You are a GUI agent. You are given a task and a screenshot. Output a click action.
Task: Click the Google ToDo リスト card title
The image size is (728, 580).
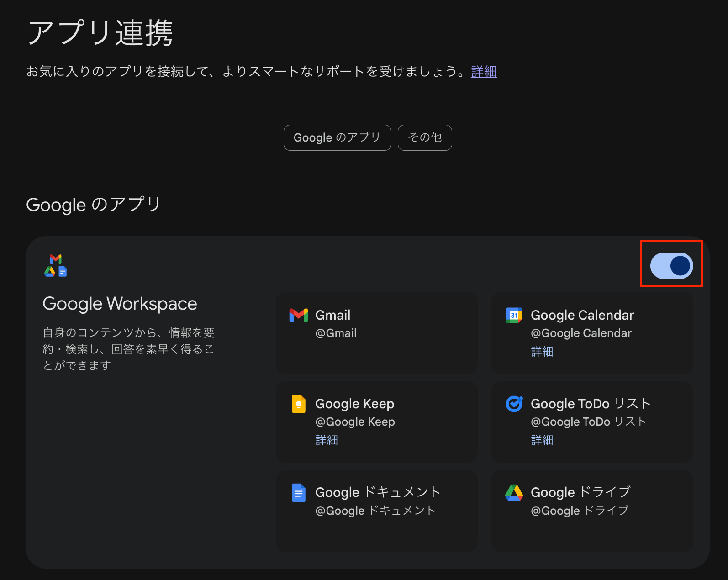[x=591, y=404]
